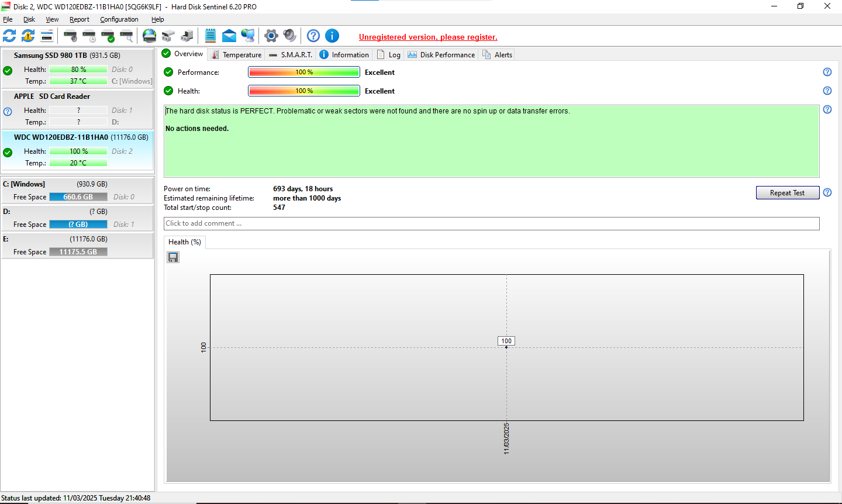Screen dimensions: 842x504
Task: Switch to the Information tab
Action: pos(344,54)
